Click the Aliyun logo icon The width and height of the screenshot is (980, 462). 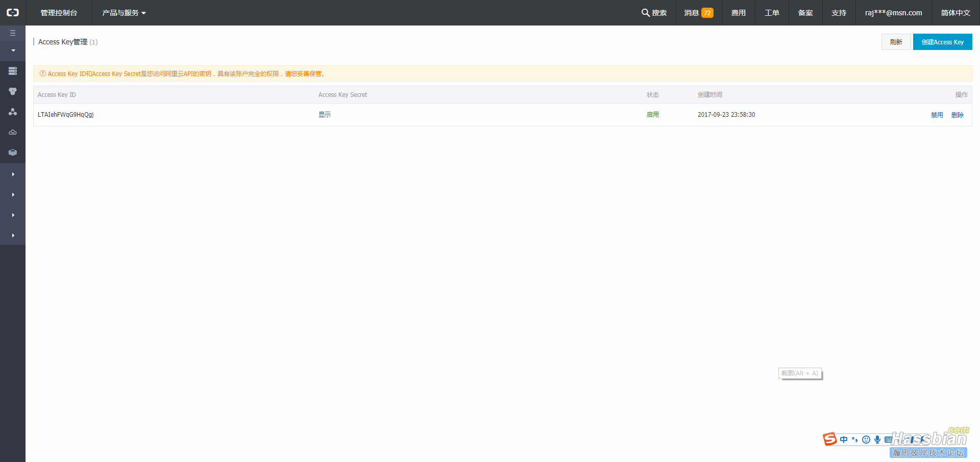[13, 13]
